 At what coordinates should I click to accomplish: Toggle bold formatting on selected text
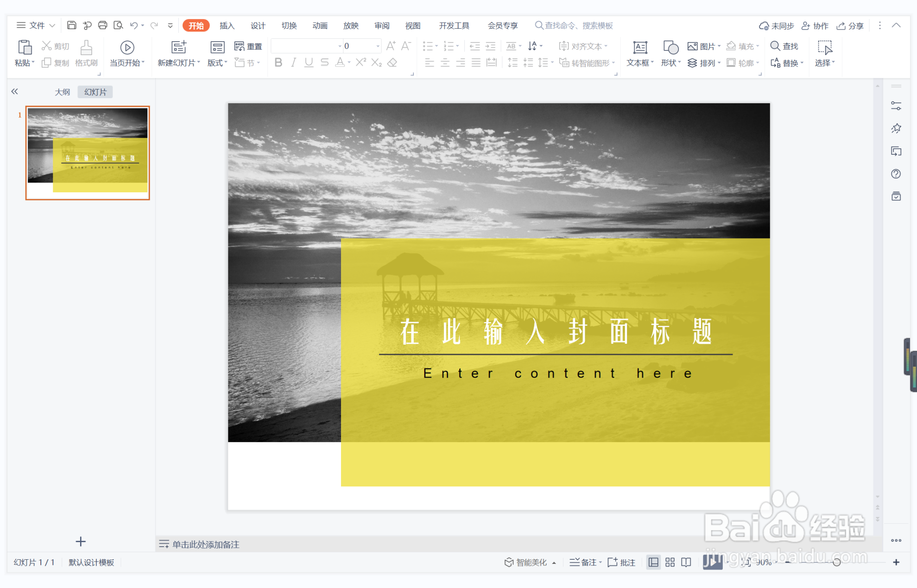278,63
